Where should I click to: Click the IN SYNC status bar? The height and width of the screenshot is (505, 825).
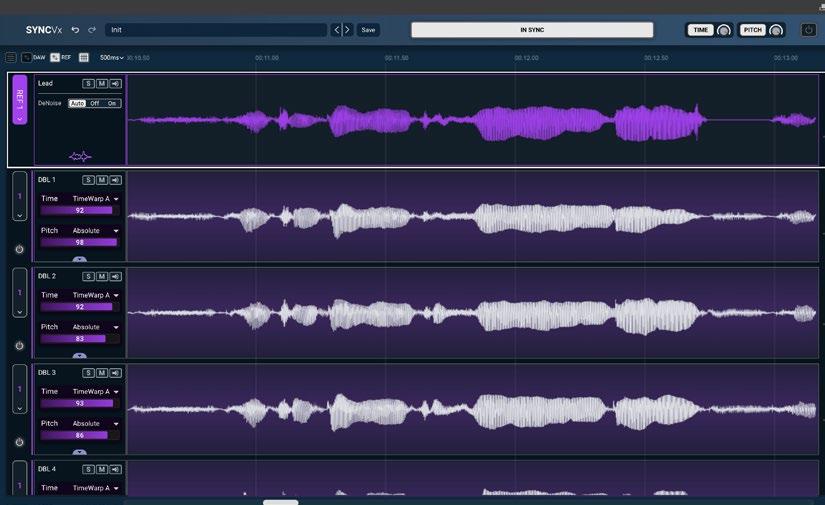532,30
